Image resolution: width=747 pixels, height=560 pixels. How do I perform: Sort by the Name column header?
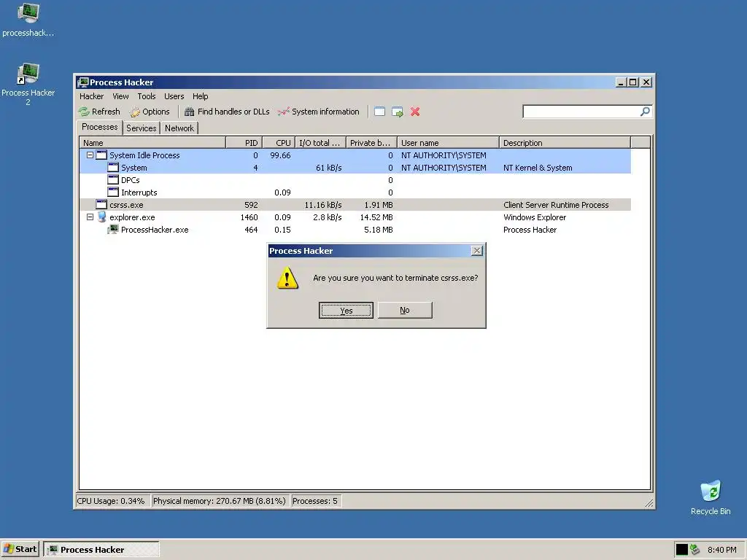pos(152,143)
